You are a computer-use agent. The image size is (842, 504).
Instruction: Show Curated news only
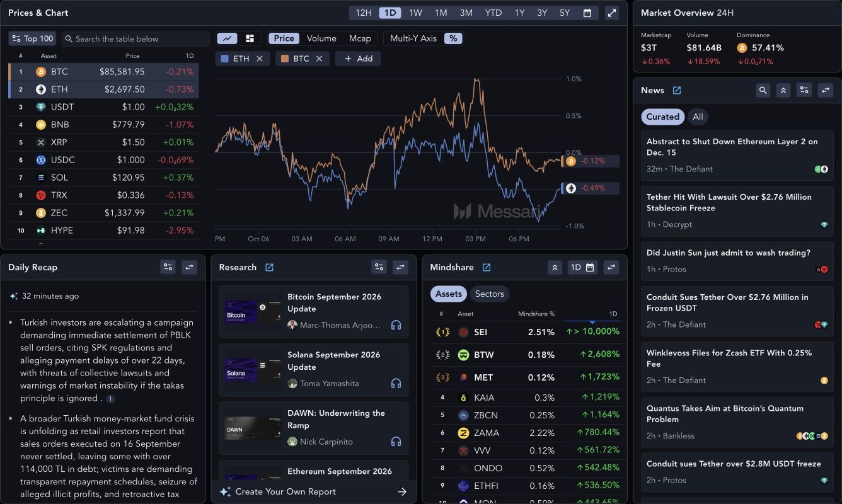tap(662, 117)
